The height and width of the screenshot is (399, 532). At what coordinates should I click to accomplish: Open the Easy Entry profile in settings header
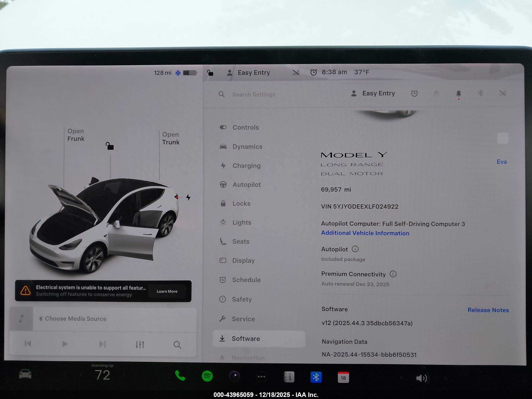click(x=373, y=93)
